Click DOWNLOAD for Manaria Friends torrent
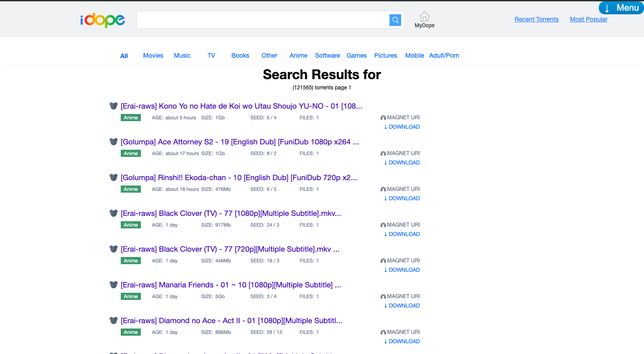The height and width of the screenshot is (354, 644). pyautogui.click(x=402, y=306)
